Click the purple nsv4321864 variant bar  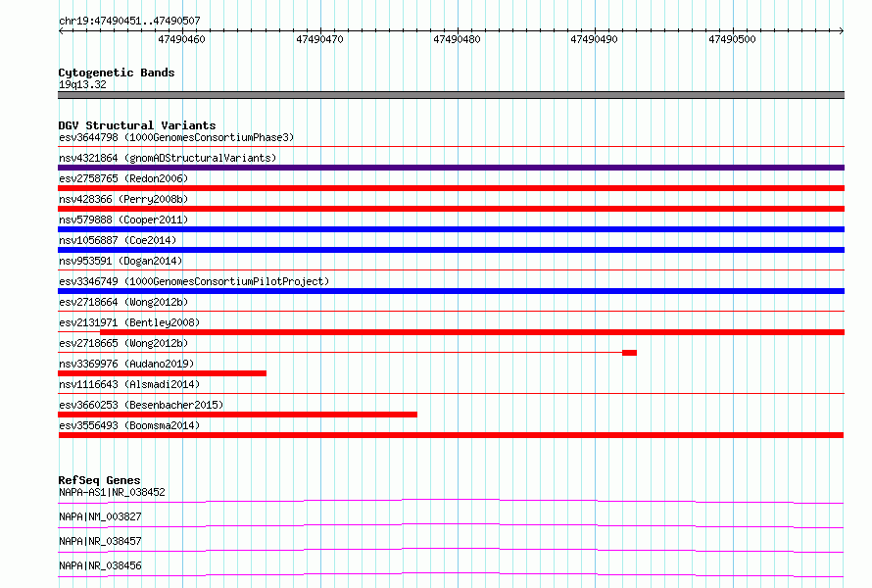click(x=451, y=168)
